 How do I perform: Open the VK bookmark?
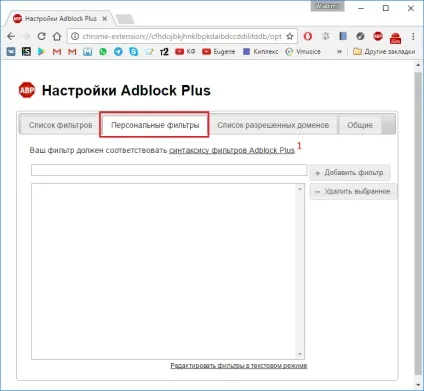[x=11, y=52]
